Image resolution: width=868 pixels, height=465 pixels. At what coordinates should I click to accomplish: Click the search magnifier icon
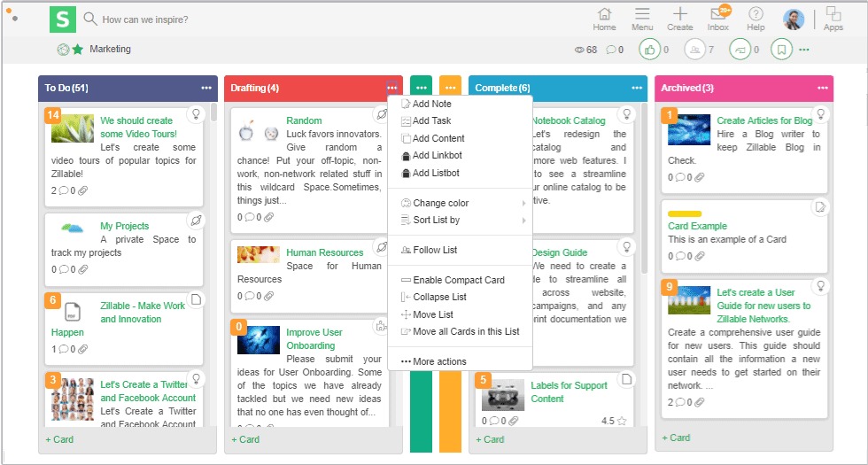coord(90,19)
